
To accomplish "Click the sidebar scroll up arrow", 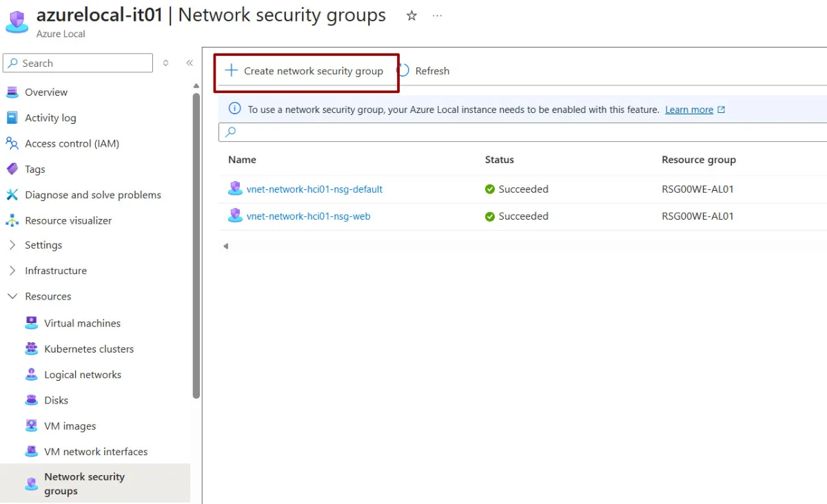I will point(196,86).
